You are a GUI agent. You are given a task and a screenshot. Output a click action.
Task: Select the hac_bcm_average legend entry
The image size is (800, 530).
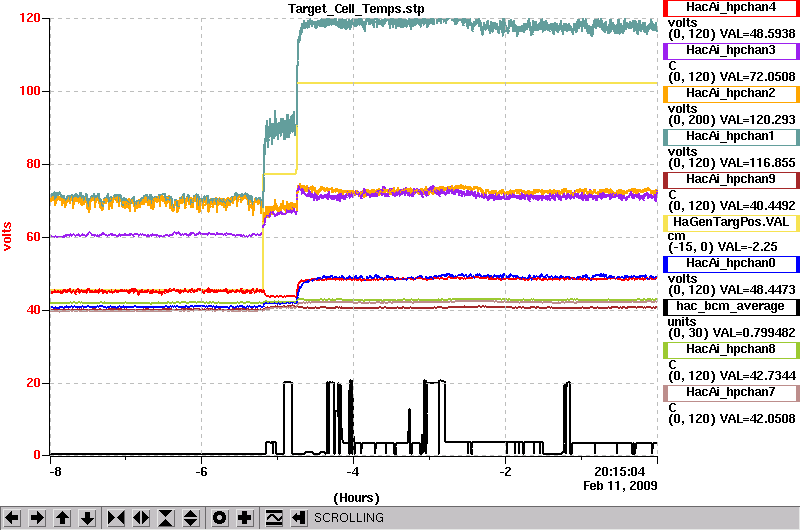point(731,307)
